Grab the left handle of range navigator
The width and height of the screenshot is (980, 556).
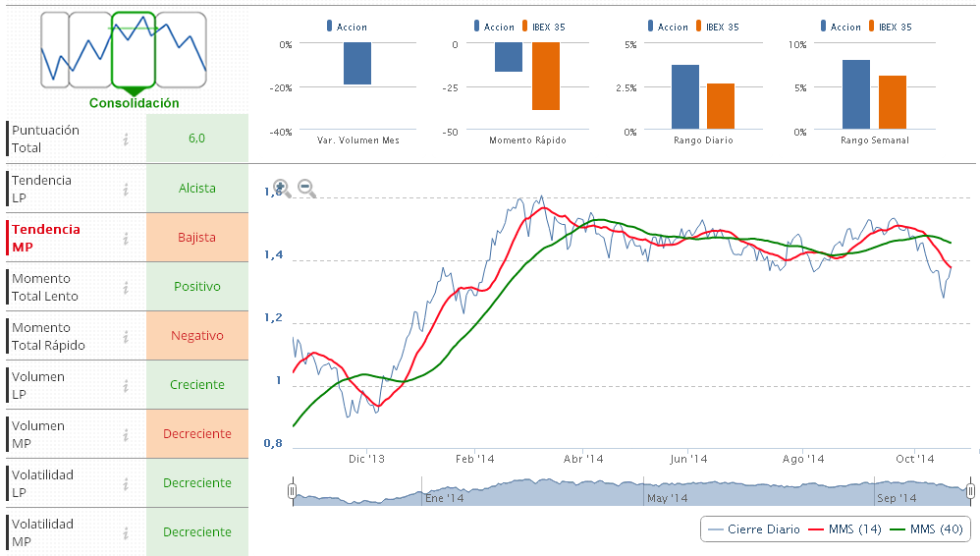(x=292, y=490)
